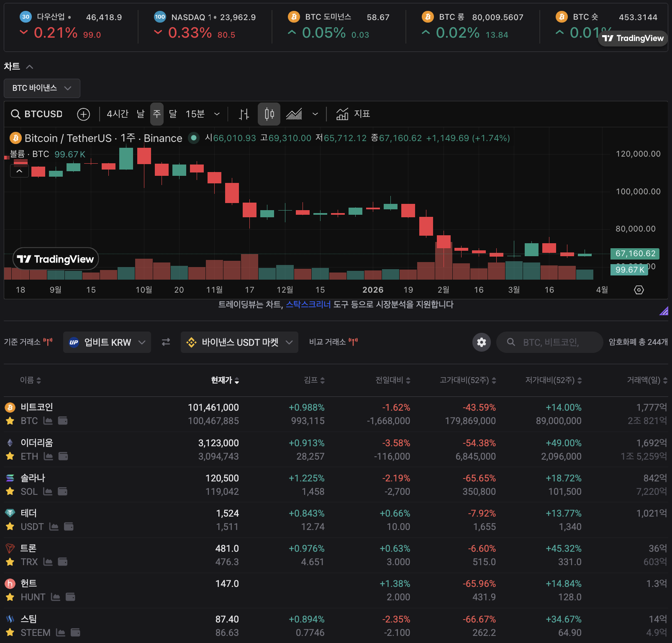672x643 pixels.
Task: Open the BTC 바이낸스 chart selector
Action: tap(42, 88)
